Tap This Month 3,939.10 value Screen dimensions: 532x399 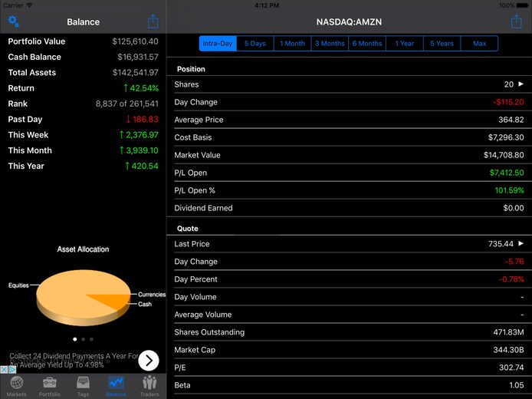(x=139, y=150)
